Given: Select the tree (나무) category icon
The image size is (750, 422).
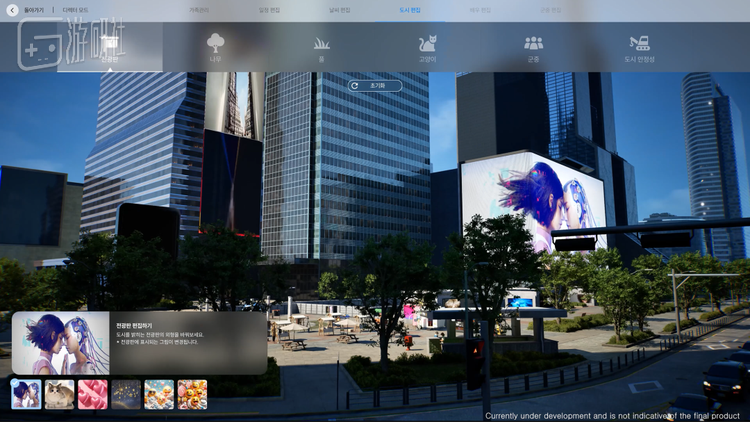Looking at the screenshot, I should pyautogui.click(x=215, y=46).
